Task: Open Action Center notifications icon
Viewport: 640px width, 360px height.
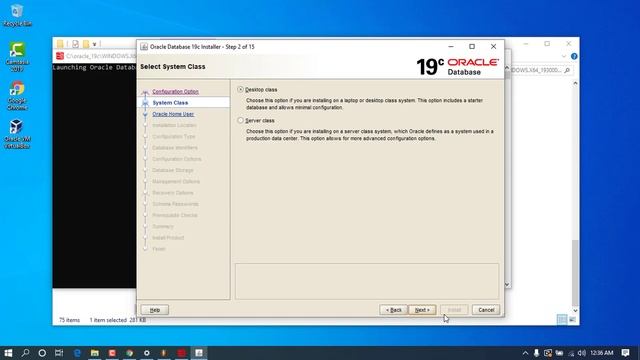Action: coord(625,353)
